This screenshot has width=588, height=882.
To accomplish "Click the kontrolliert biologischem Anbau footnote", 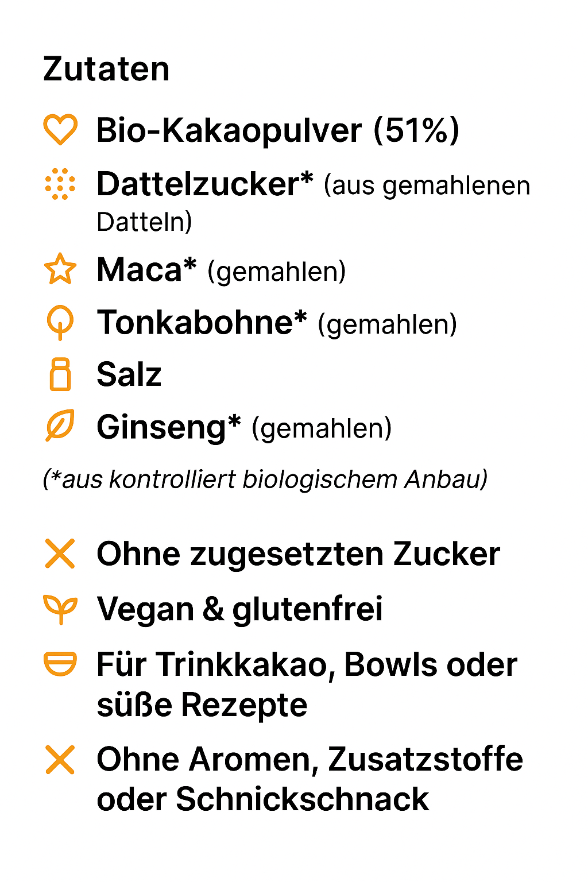I will pyautogui.click(x=265, y=479).
